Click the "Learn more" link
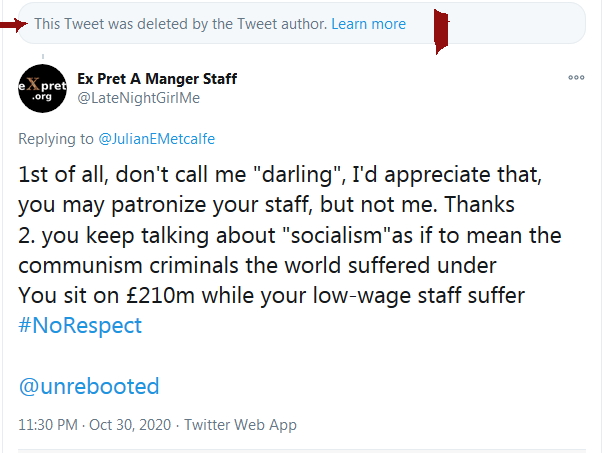 click(368, 24)
